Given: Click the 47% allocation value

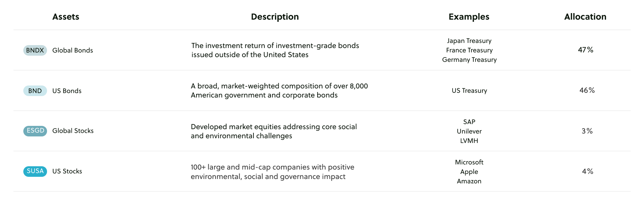Looking at the screenshot, I should (x=585, y=50).
